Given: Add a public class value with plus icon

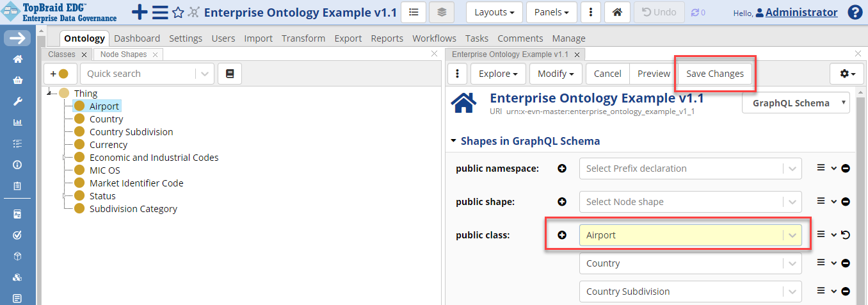Looking at the screenshot, I should pyautogui.click(x=562, y=235).
